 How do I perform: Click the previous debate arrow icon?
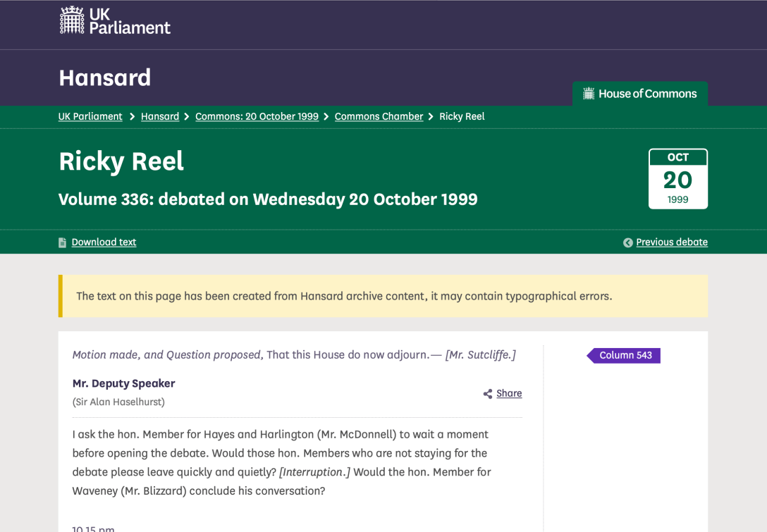627,242
